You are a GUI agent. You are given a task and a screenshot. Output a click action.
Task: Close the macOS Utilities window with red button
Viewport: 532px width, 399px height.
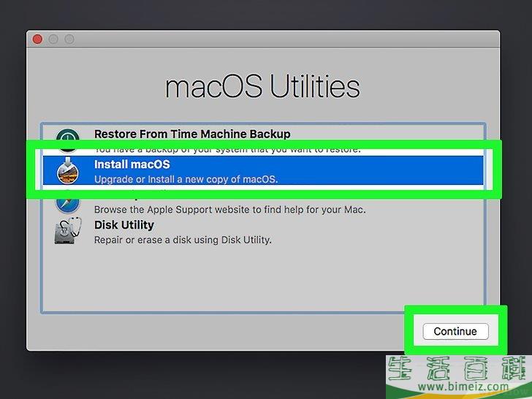(37, 39)
